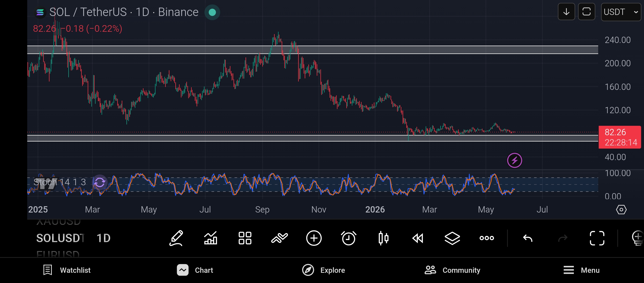Click the 100.00 Stoch axis label
Image resolution: width=644 pixels, height=283 pixels.
618,173
